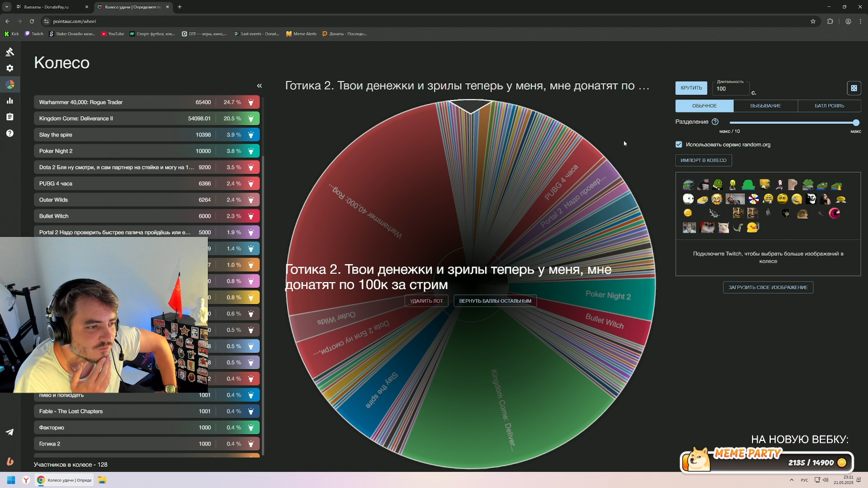
Task: Open Telegram link icon in sidebar
Action: point(10,432)
